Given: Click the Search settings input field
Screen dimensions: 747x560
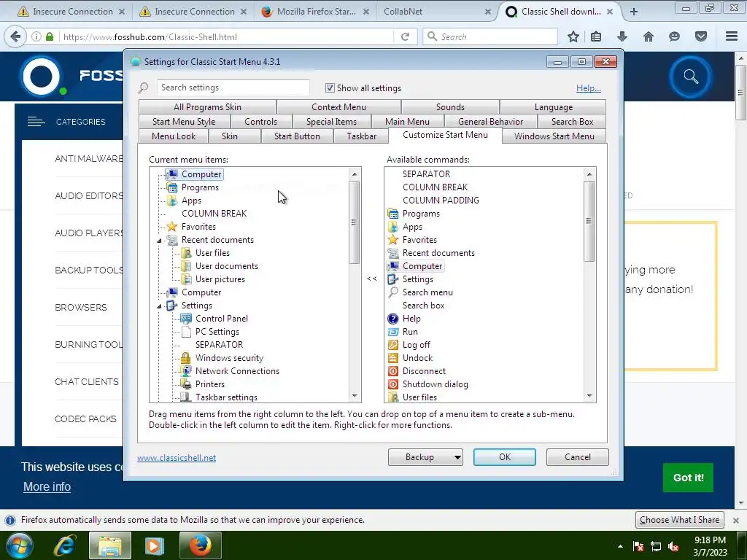Looking at the screenshot, I should coord(233,87).
